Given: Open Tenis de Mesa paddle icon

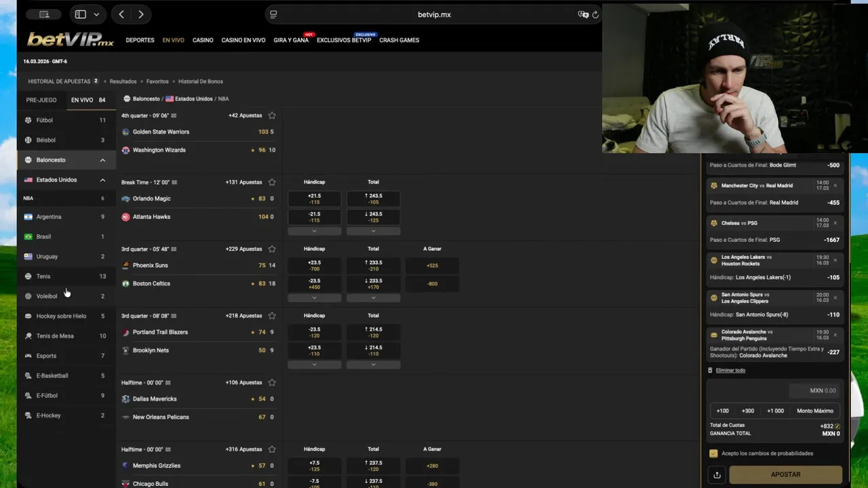Looking at the screenshot, I should (28, 335).
